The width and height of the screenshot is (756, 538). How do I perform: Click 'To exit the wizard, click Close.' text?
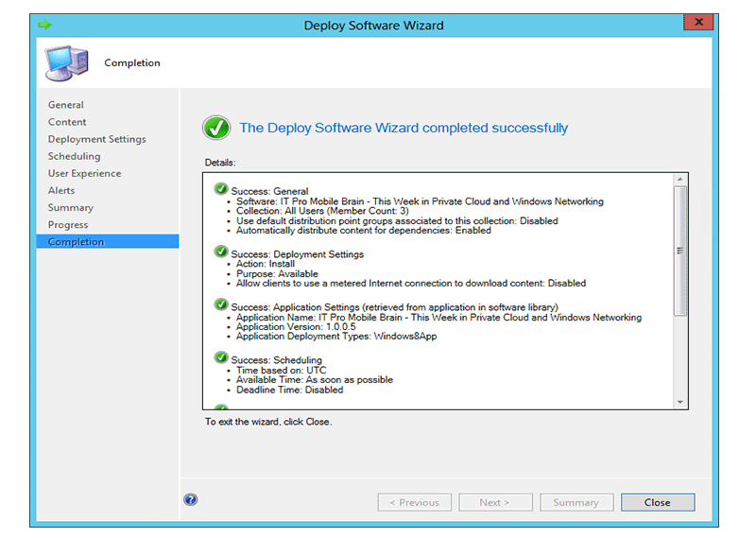click(268, 422)
